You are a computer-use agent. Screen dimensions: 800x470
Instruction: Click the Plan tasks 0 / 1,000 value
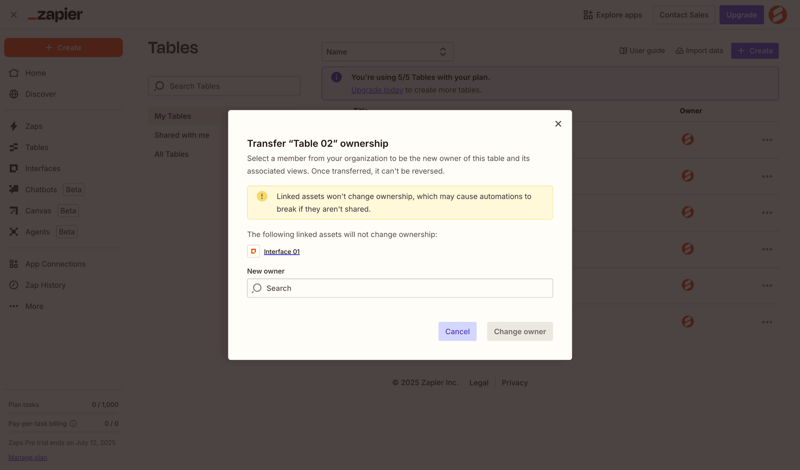click(105, 405)
